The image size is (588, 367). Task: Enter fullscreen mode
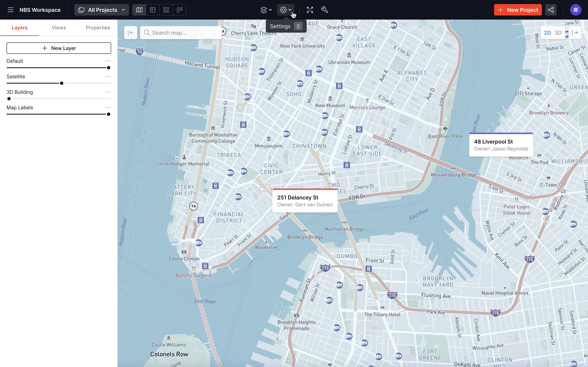(310, 10)
